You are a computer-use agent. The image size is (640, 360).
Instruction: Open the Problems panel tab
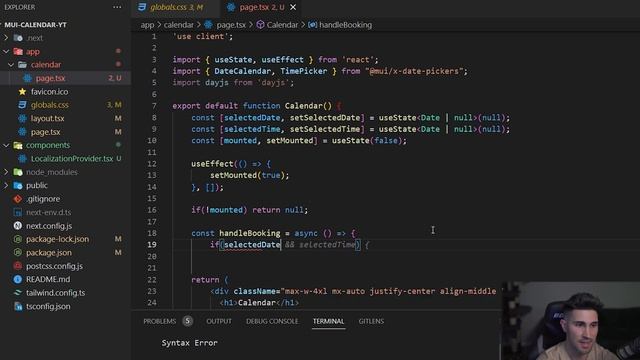(160, 321)
